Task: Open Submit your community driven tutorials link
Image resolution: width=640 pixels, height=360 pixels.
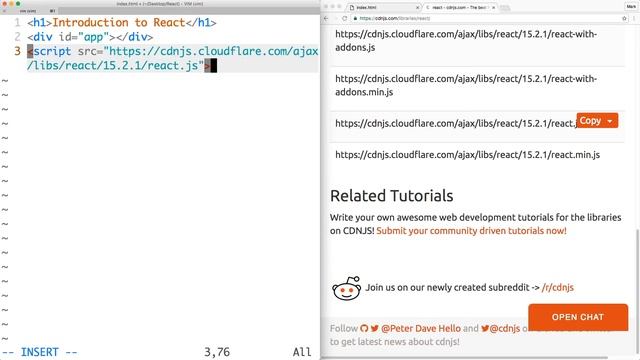Action: pyautogui.click(x=471, y=231)
